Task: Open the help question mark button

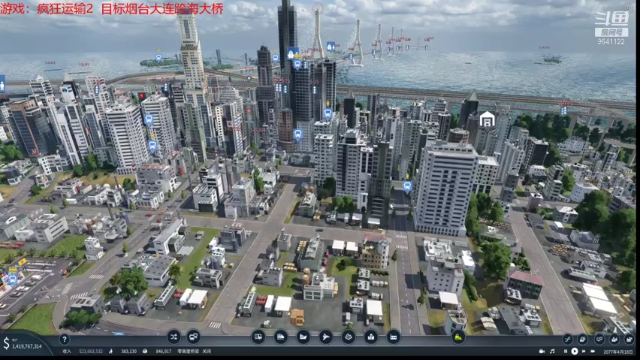Action: tap(64, 339)
